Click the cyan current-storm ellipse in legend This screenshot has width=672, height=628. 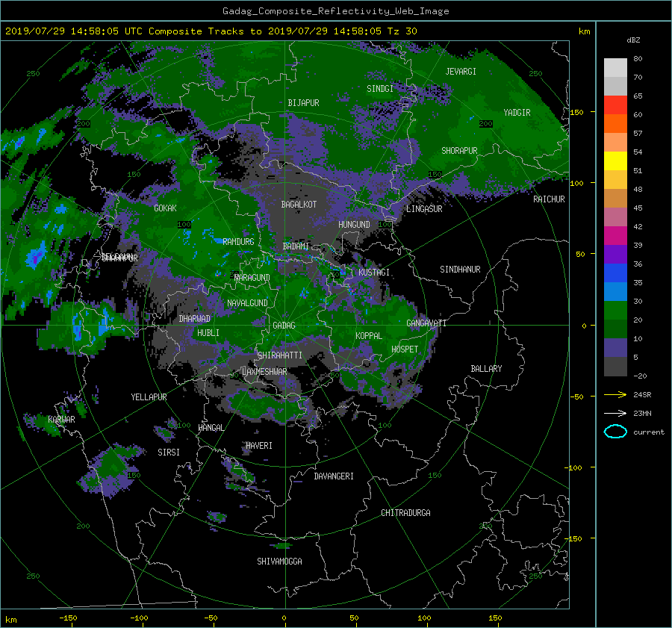[x=615, y=432]
